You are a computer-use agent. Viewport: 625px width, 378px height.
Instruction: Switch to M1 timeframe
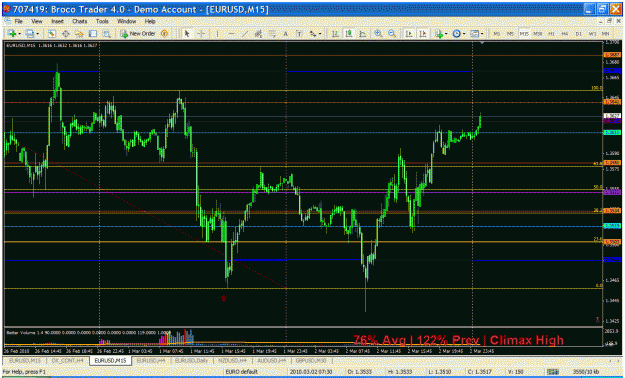(497, 34)
